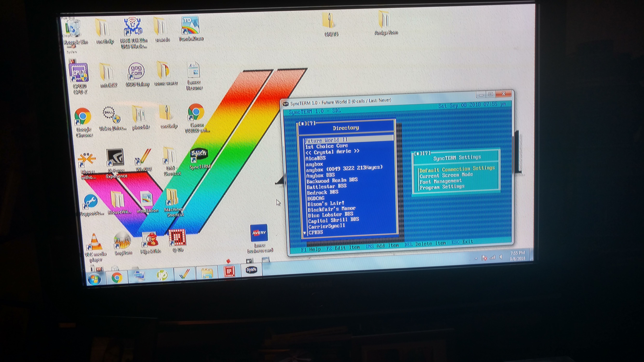Select Bedrock BBS entry

(322, 192)
